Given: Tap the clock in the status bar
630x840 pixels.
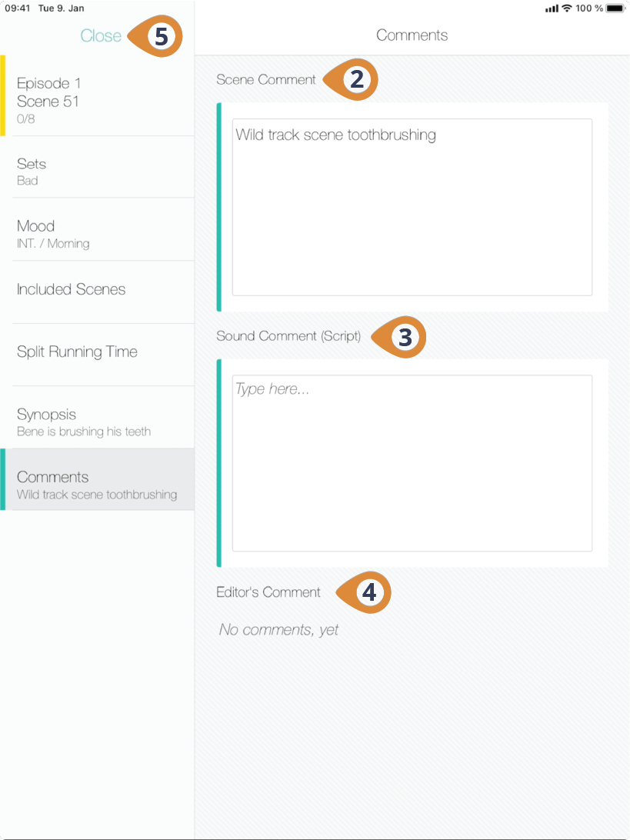Looking at the screenshot, I should pyautogui.click(x=16, y=8).
